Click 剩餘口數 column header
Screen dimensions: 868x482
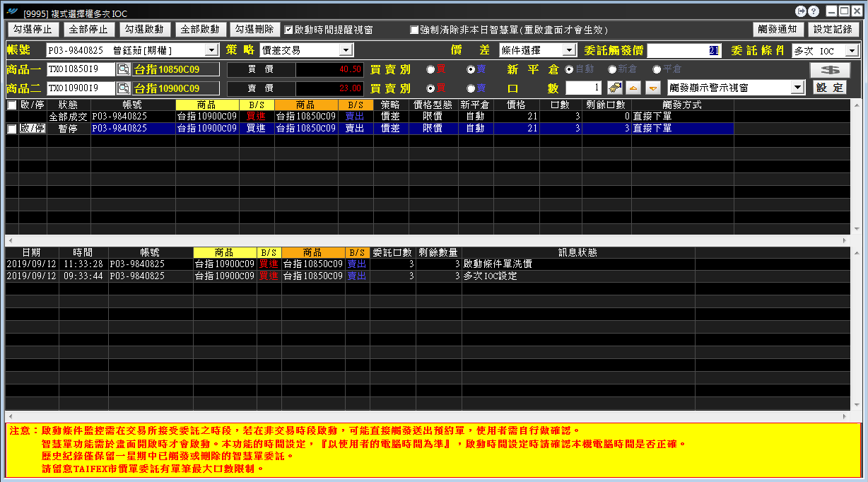(606, 105)
